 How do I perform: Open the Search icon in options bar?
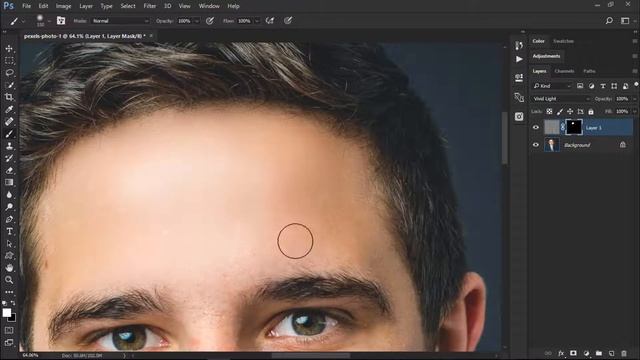point(609,20)
